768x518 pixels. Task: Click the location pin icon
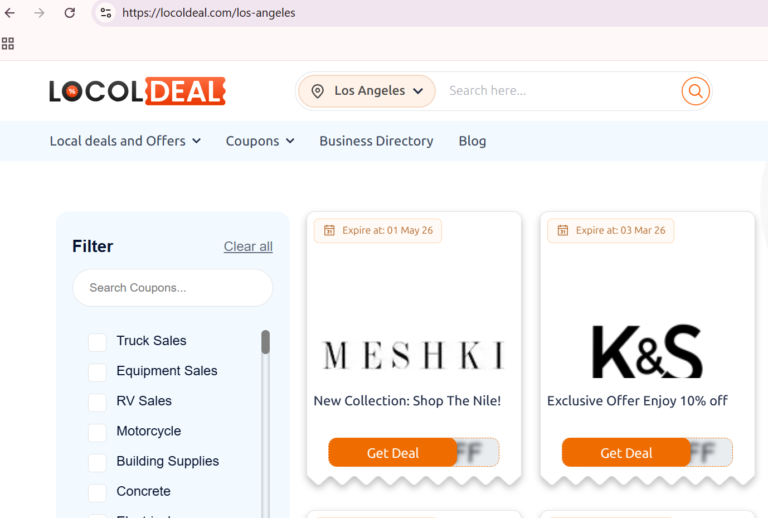pos(317,91)
